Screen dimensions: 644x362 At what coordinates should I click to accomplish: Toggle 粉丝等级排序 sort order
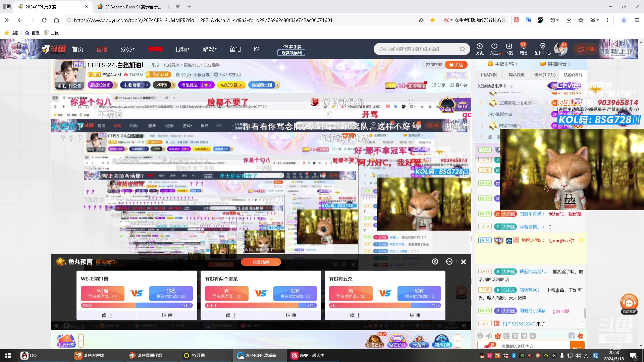pos(492,86)
